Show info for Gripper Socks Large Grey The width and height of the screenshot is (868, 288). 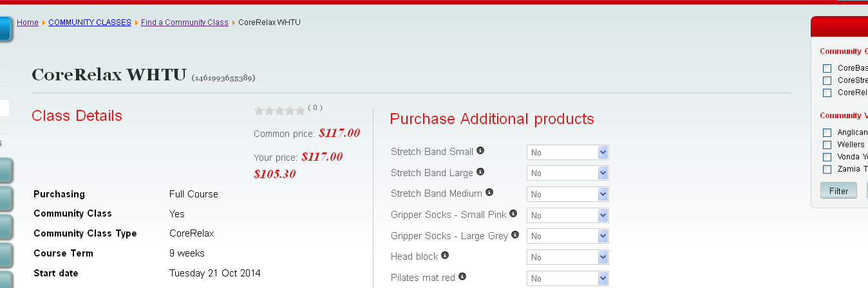(515, 235)
